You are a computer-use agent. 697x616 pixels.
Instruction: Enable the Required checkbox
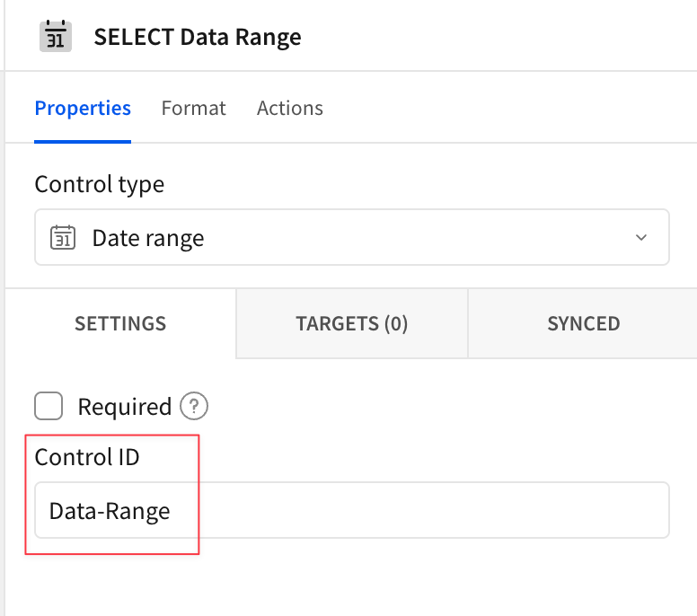point(49,407)
